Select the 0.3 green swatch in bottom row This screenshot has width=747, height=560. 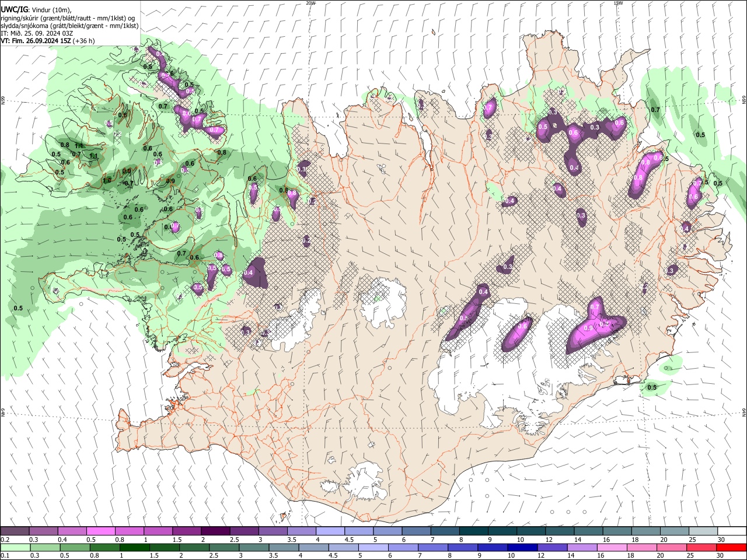[x=45, y=548]
